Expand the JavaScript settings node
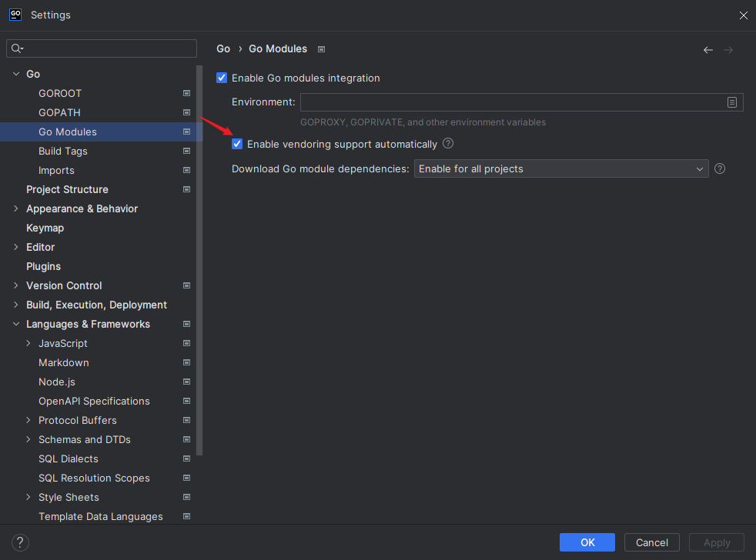Viewport: 756px width, 560px height. click(x=28, y=343)
